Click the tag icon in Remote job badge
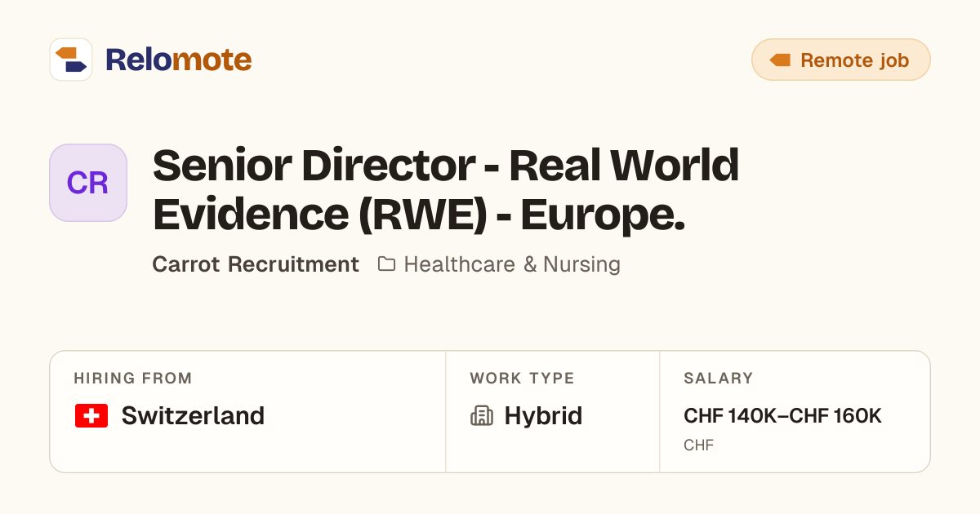Screen dimensions: 980x514 780,60
